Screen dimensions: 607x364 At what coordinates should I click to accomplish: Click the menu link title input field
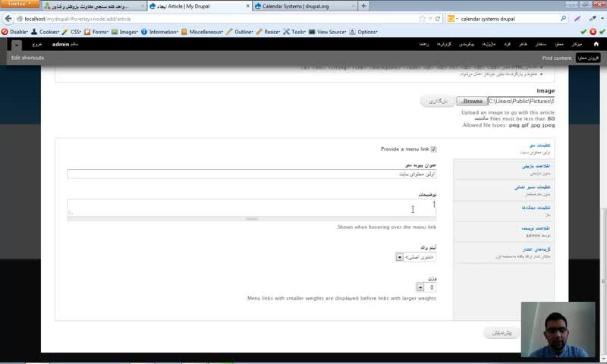(252, 174)
